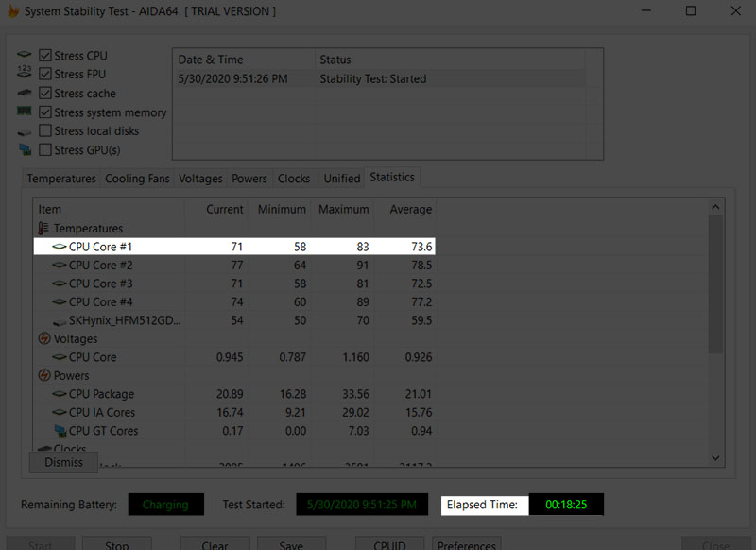Click statistics list scroll up arrow
Image resolution: width=756 pixels, height=550 pixels.
[x=715, y=207]
